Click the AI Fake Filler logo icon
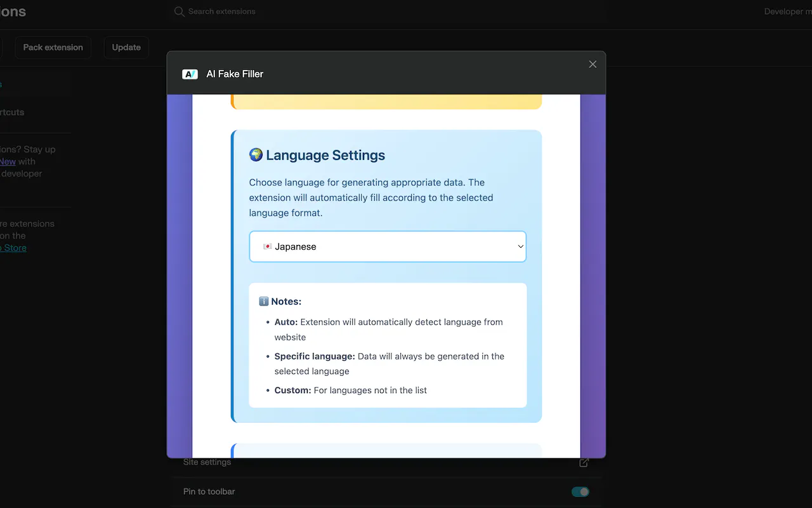 tap(190, 74)
